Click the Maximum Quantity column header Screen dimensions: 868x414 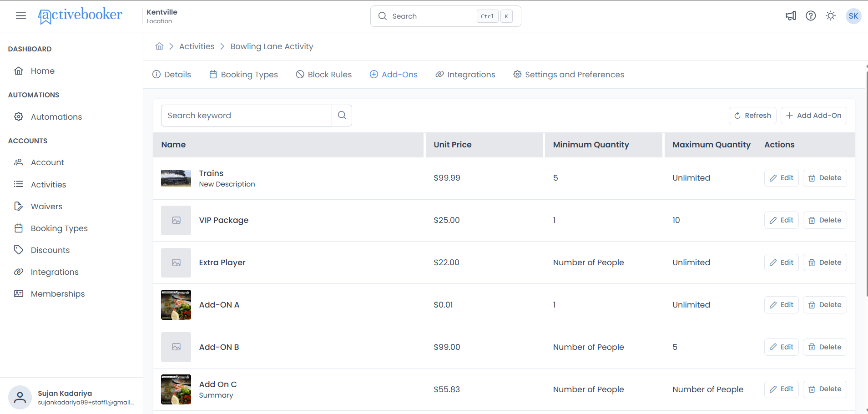click(712, 145)
